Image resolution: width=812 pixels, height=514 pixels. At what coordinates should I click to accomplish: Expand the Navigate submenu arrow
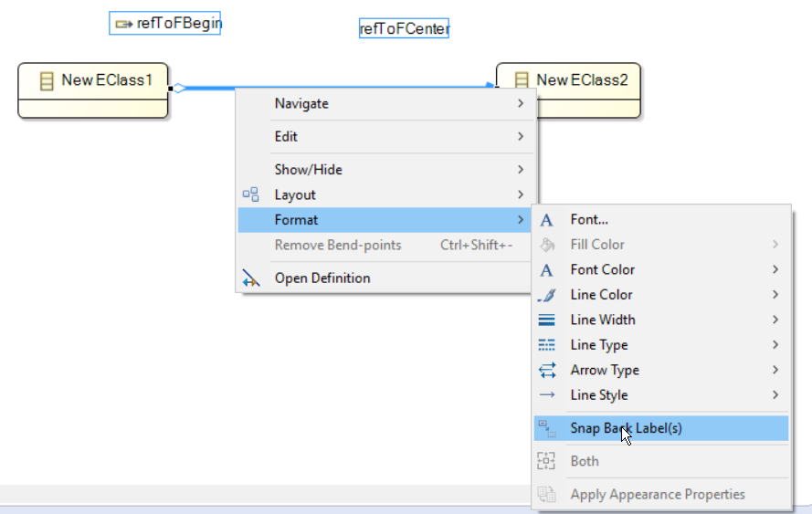click(x=521, y=104)
